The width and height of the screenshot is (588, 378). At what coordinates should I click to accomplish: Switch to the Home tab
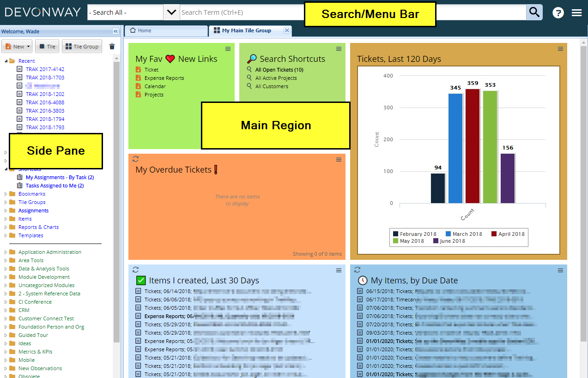[x=166, y=31]
